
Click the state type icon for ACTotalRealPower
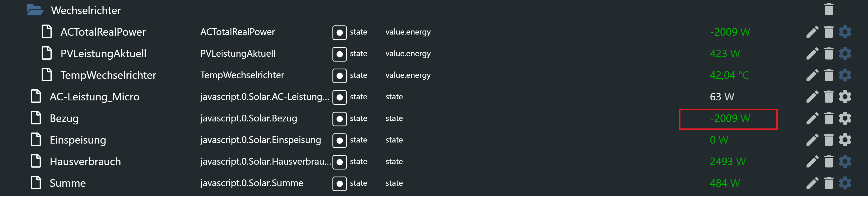tap(339, 32)
